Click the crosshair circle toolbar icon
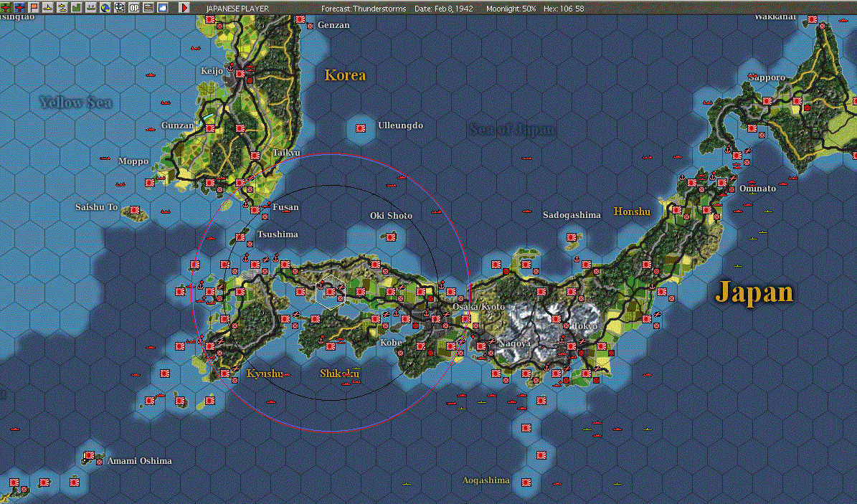 coord(119,8)
